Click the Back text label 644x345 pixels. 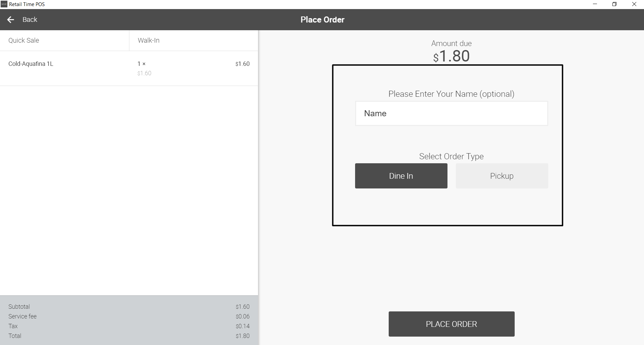coord(30,20)
